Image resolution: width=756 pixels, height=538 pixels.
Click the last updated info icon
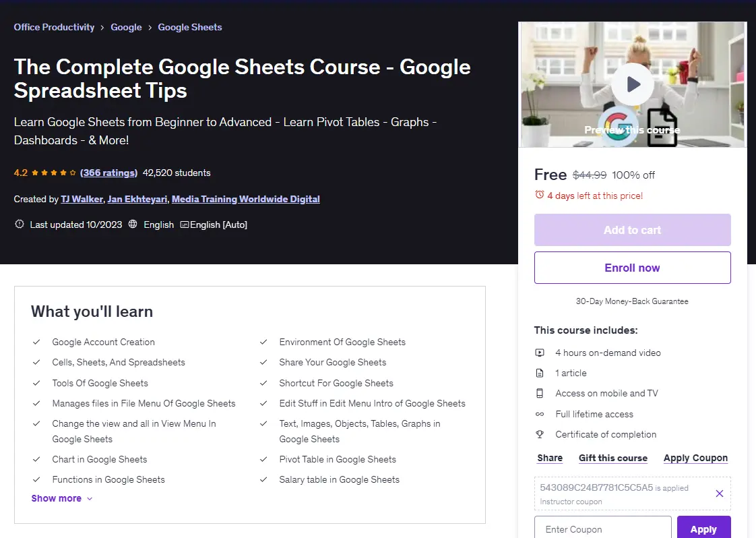(20, 224)
